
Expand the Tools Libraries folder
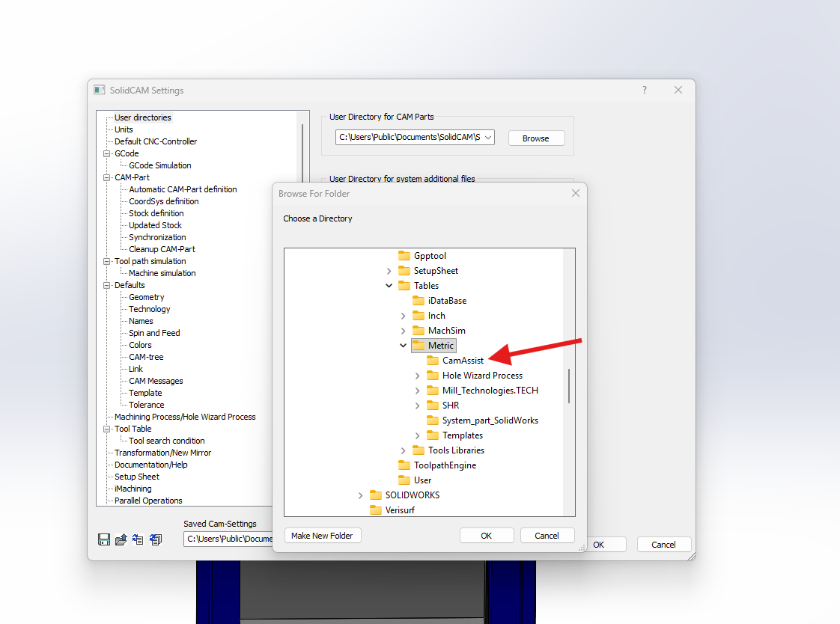click(403, 451)
